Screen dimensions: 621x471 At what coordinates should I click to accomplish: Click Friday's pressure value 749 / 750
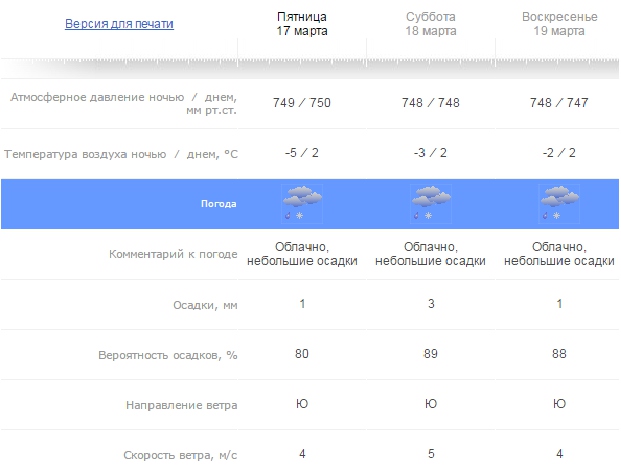click(302, 104)
